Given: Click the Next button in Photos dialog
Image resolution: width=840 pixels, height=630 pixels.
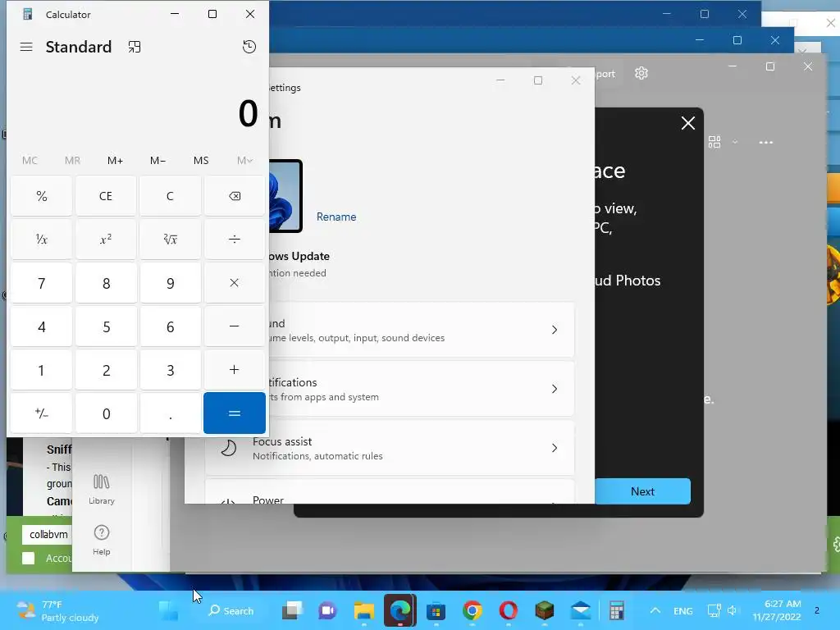Looking at the screenshot, I should click(x=642, y=491).
